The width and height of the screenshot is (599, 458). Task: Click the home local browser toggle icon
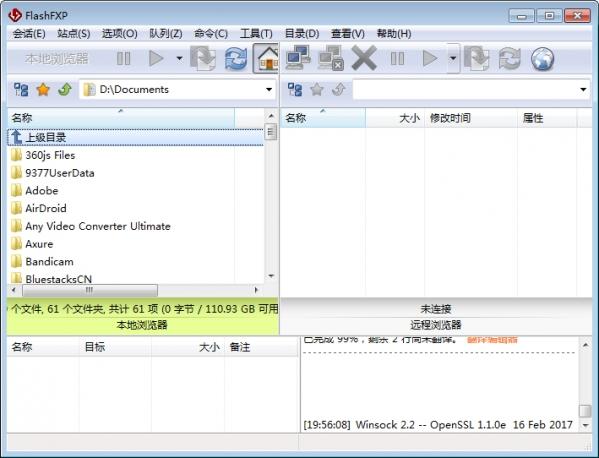click(267, 59)
